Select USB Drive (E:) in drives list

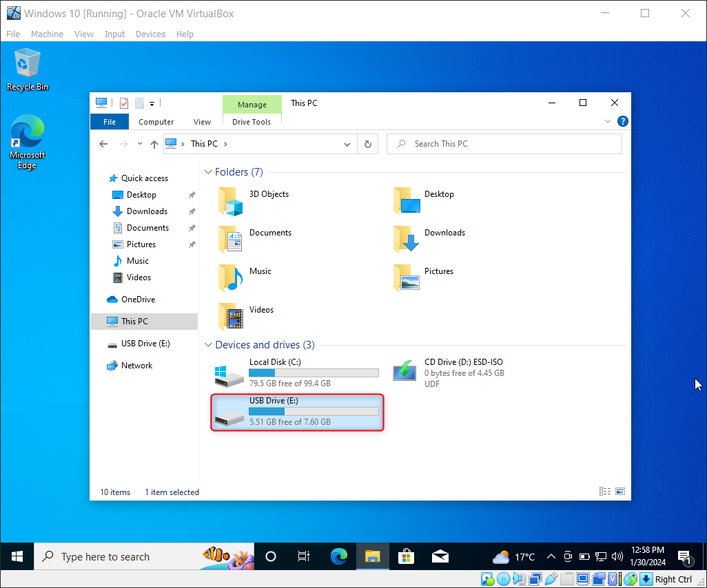point(297,412)
